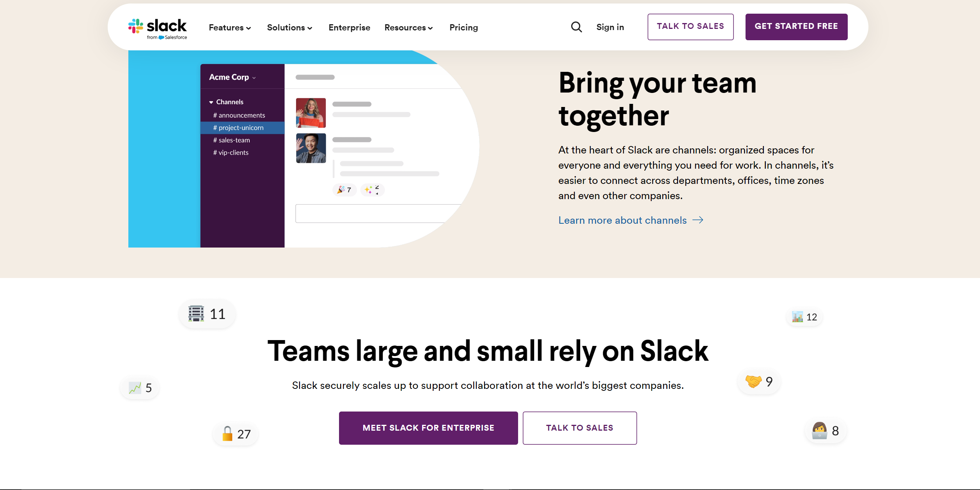Viewport: 980px width, 490px height.
Task: Click the Salesforce cloud logo
Action: (161, 37)
